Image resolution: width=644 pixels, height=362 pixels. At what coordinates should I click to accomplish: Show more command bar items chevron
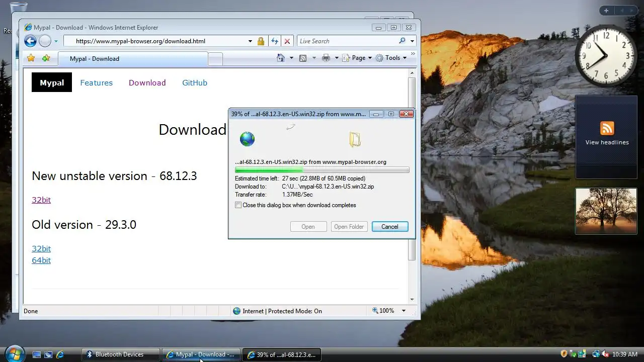coord(413,53)
